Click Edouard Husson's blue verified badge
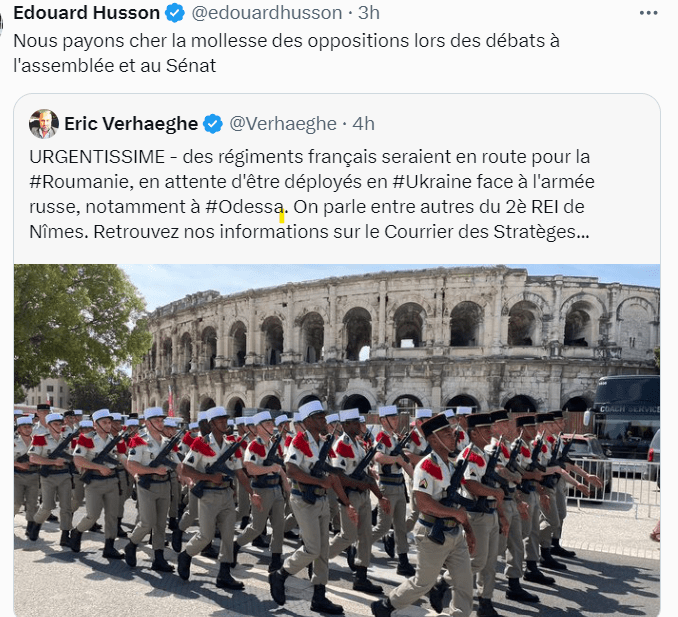This screenshot has width=678, height=617. point(175,13)
